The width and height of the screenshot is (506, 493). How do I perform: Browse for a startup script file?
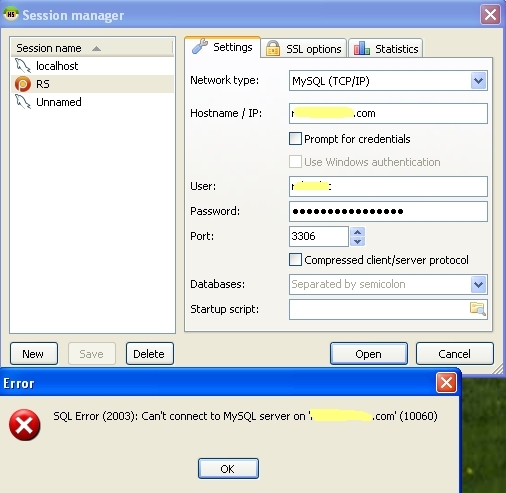tap(478, 309)
